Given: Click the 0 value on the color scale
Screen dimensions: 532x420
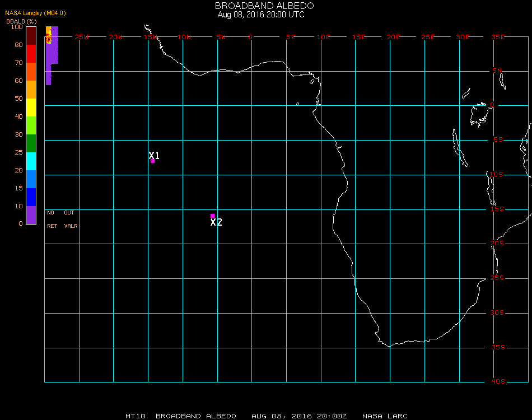Looking at the screenshot, I should (x=21, y=223).
